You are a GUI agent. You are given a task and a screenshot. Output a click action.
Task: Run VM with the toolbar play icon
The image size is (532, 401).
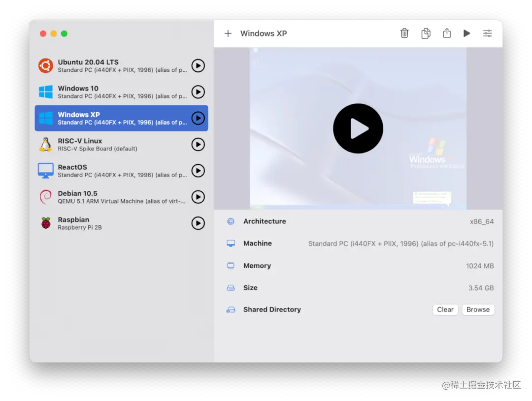tap(467, 33)
